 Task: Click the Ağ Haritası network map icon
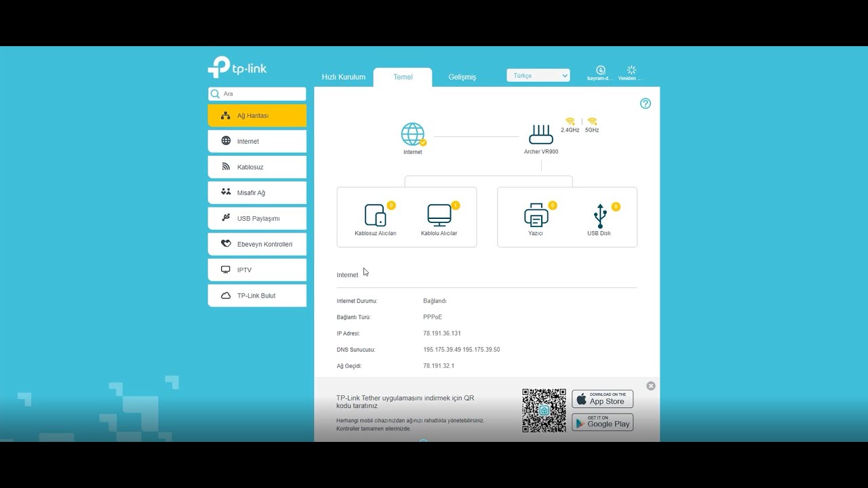(226, 116)
